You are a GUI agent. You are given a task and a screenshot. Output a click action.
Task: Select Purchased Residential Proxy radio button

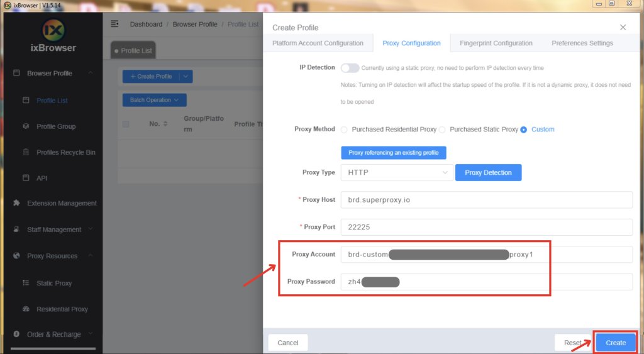(344, 130)
